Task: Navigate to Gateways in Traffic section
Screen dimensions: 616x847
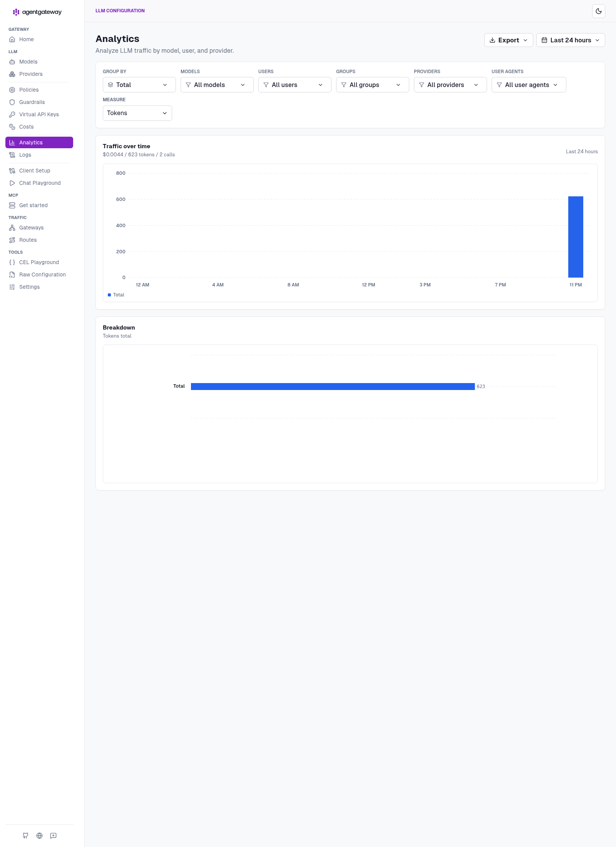Action: [39, 228]
